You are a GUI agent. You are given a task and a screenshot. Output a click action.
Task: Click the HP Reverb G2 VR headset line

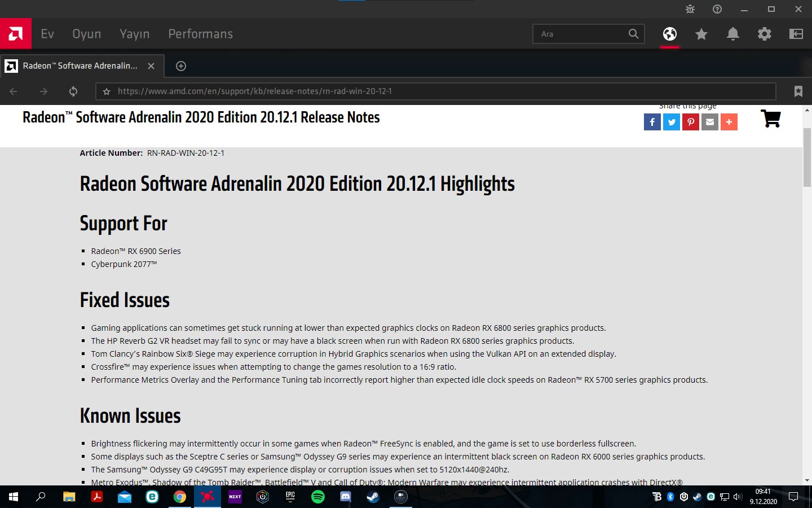click(x=333, y=341)
